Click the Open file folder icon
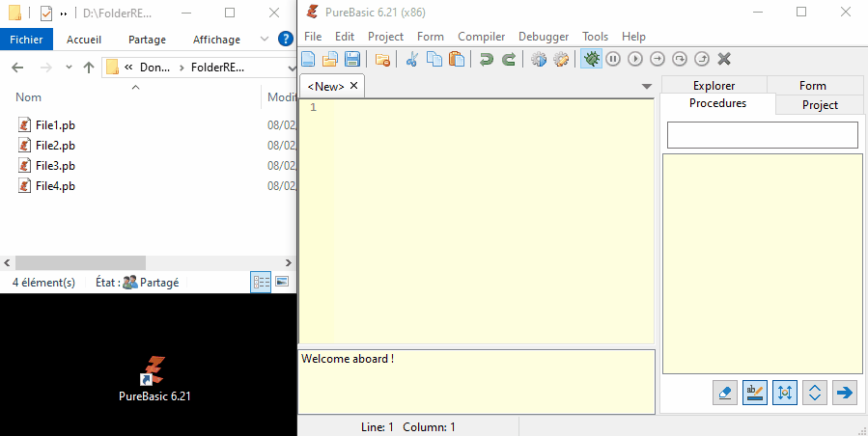Screen dimensions: 868x436 [x=330, y=59]
